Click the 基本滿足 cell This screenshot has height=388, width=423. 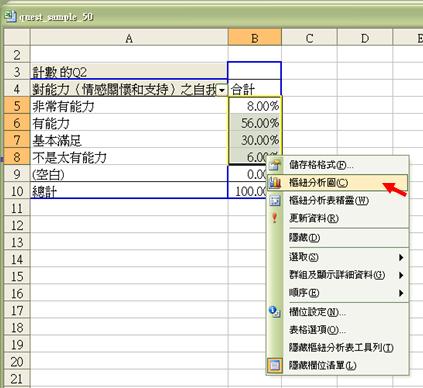pyautogui.click(x=129, y=140)
